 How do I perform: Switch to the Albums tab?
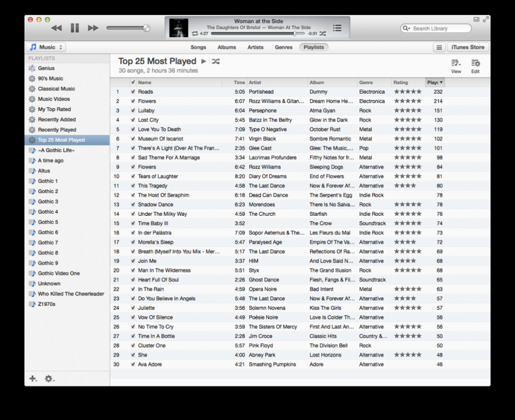coord(226,47)
